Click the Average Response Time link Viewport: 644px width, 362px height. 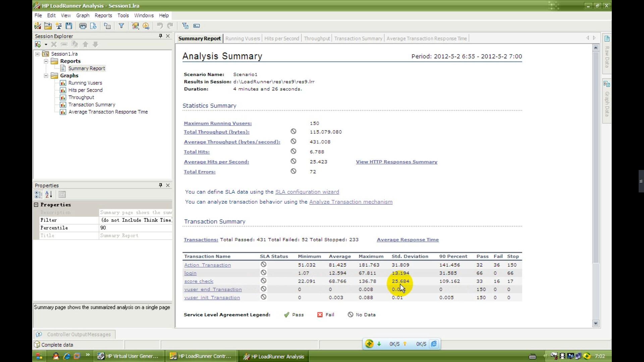point(408,240)
